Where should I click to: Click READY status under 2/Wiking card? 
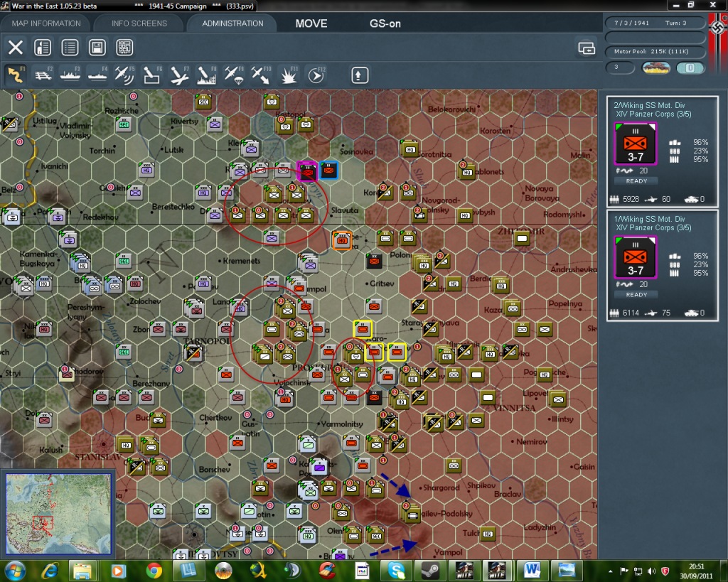636,181
